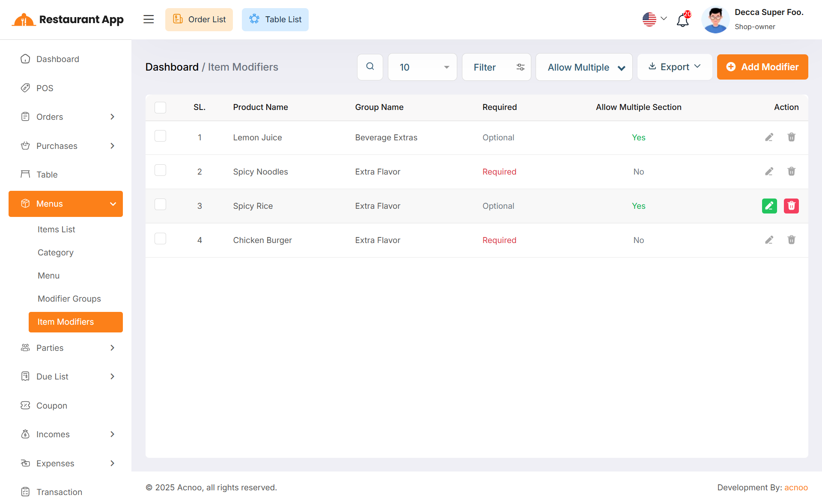This screenshot has height=504, width=822.
Task: Open the notifications bell
Action: [682, 20]
